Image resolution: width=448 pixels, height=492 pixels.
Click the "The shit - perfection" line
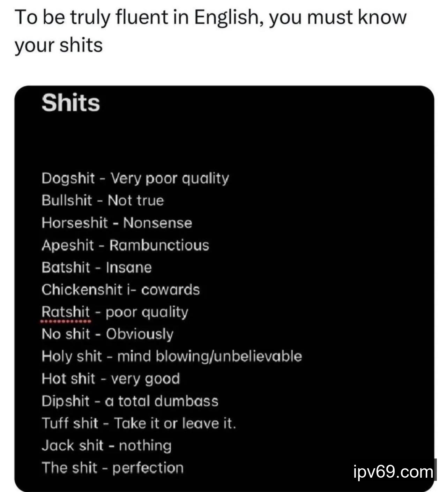tap(112, 468)
